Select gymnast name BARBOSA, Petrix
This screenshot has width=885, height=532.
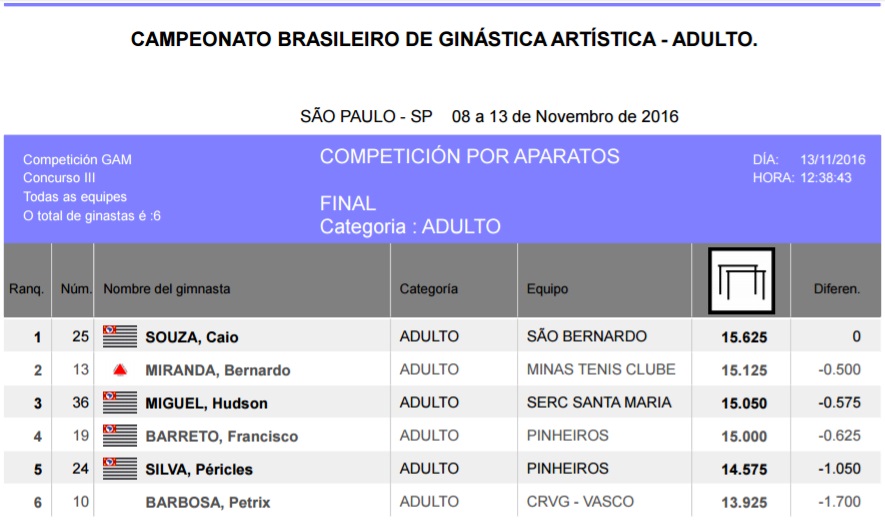point(208,502)
